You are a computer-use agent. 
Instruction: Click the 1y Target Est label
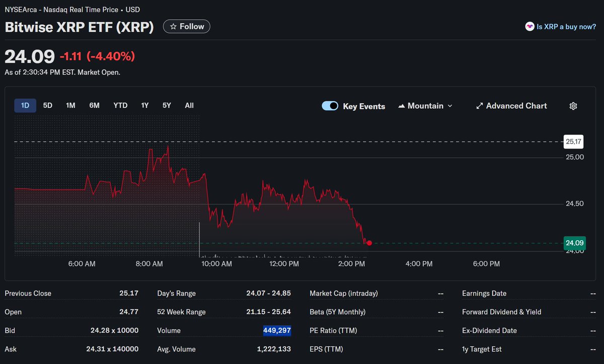pyautogui.click(x=482, y=349)
